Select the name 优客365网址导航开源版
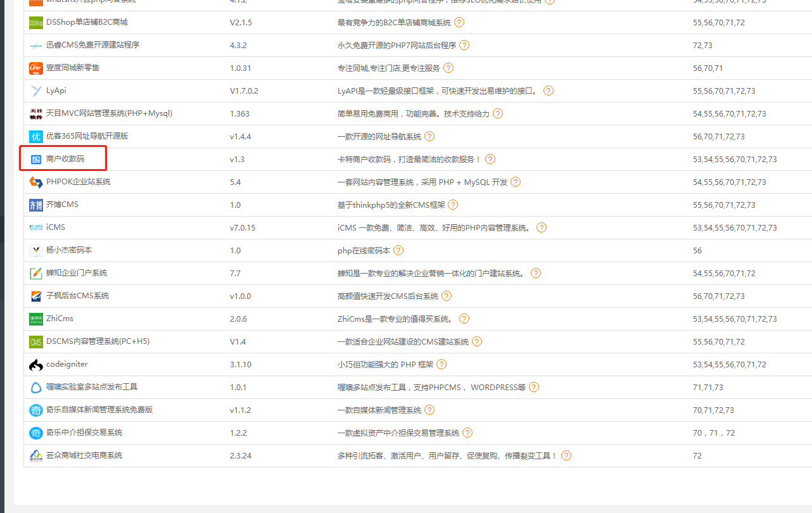The image size is (812, 513). pyautogui.click(x=87, y=136)
